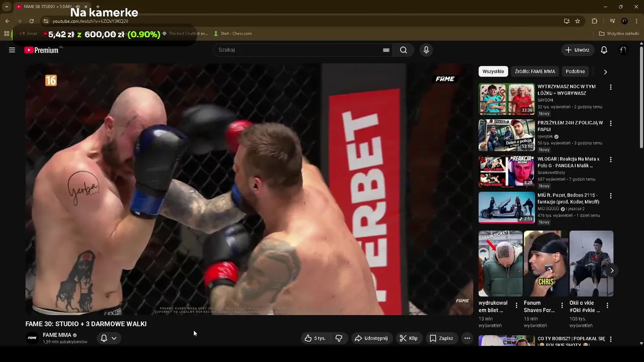Select the Źródło: FAME MMA chip
The height and width of the screenshot is (362, 644).
tap(535, 71)
